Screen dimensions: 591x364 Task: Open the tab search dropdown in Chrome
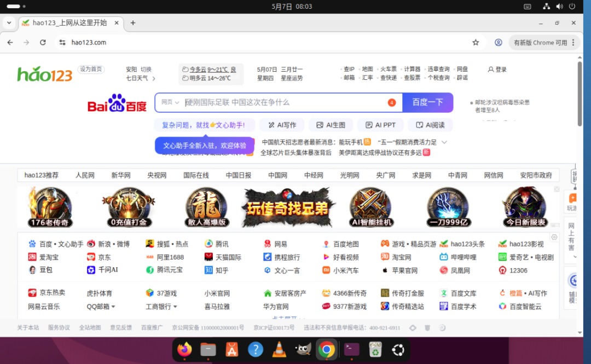click(9, 22)
